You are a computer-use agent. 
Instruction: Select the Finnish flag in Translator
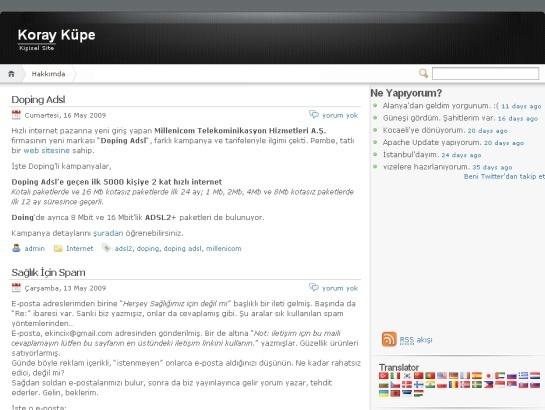[x=418, y=385]
